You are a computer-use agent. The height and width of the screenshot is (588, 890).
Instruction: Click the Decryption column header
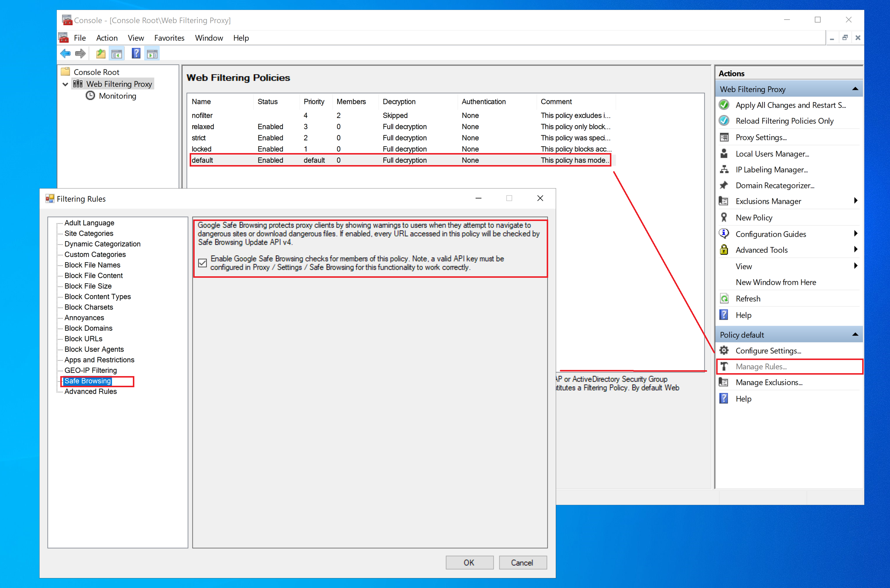click(418, 102)
